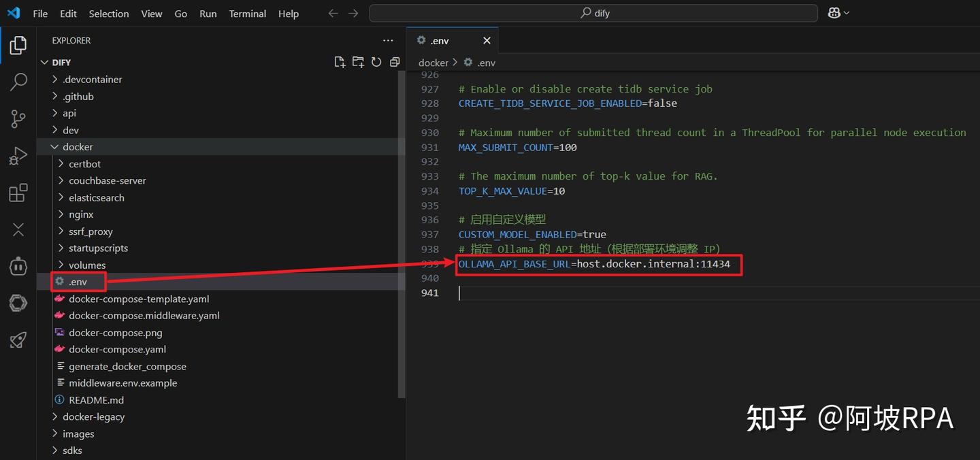Open README.md in the file tree
The height and width of the screenshot is (460, 980).
pyautogui.click(x=96, y=400)
